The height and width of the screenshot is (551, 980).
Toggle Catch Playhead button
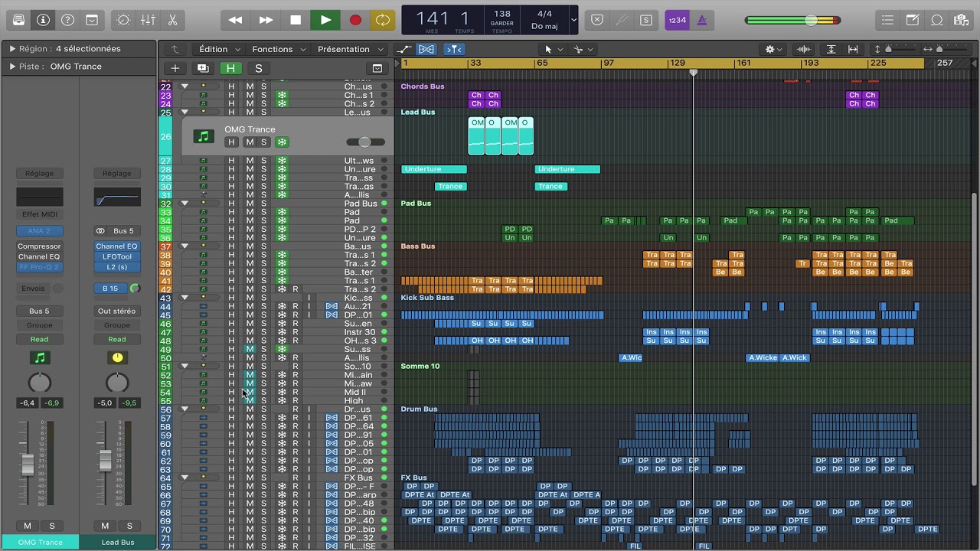(x=454, y=49)
